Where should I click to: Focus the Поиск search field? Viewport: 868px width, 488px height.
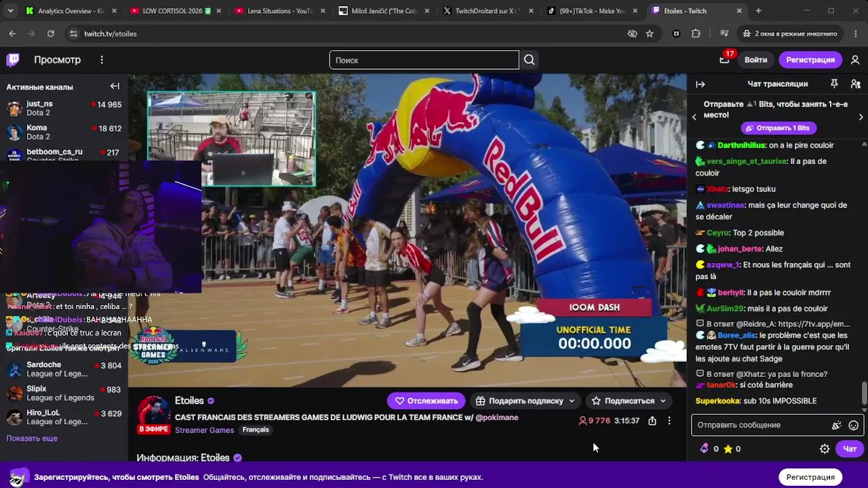[x=425, y=60]
